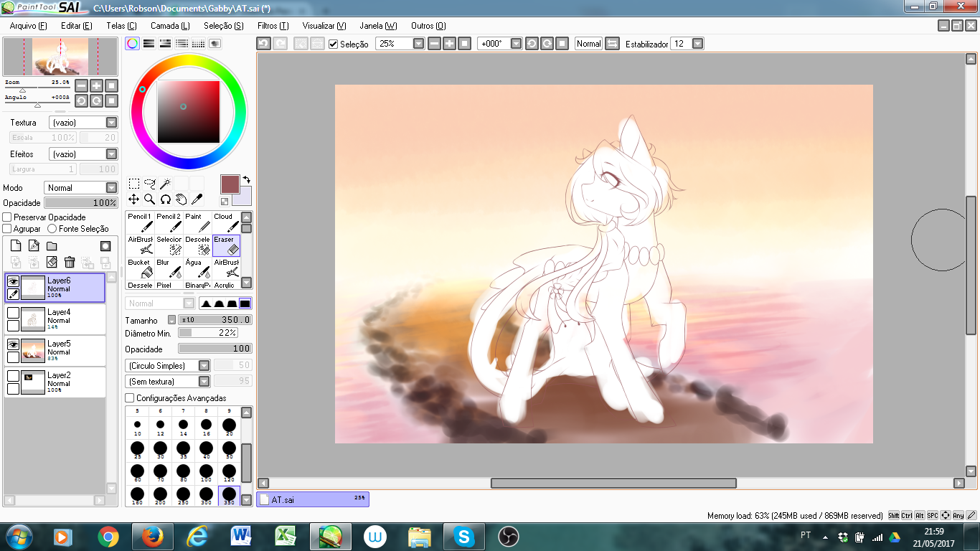Click the canvas horizontal scrollbar

(613, 484)
